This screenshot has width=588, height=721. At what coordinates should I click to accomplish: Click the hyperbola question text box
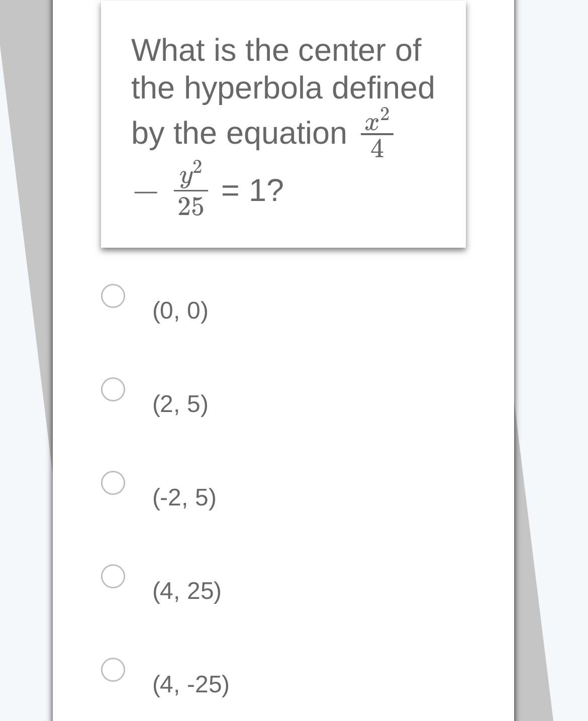coord(283,124)
